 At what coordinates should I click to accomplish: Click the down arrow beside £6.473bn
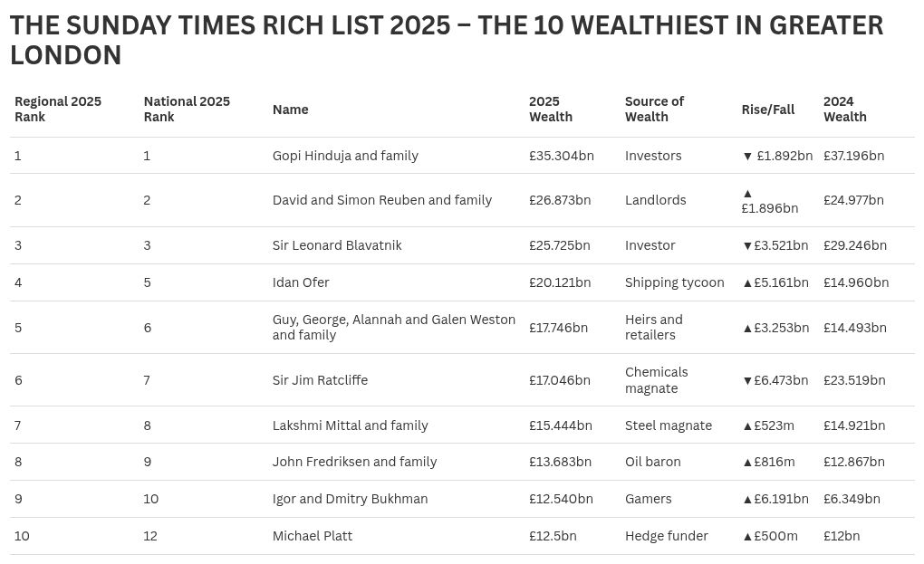(747, 380)
